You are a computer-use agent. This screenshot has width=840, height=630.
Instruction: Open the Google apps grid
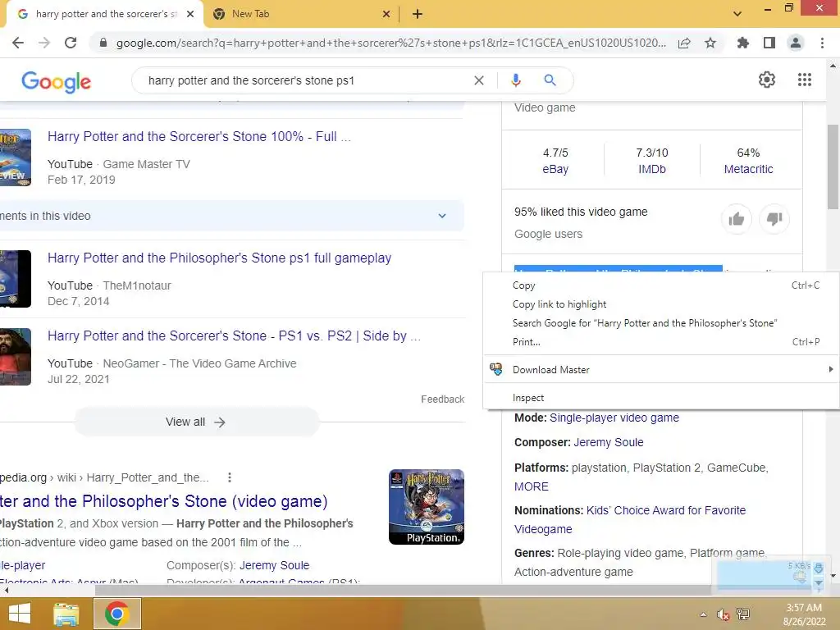pos(805,80)
